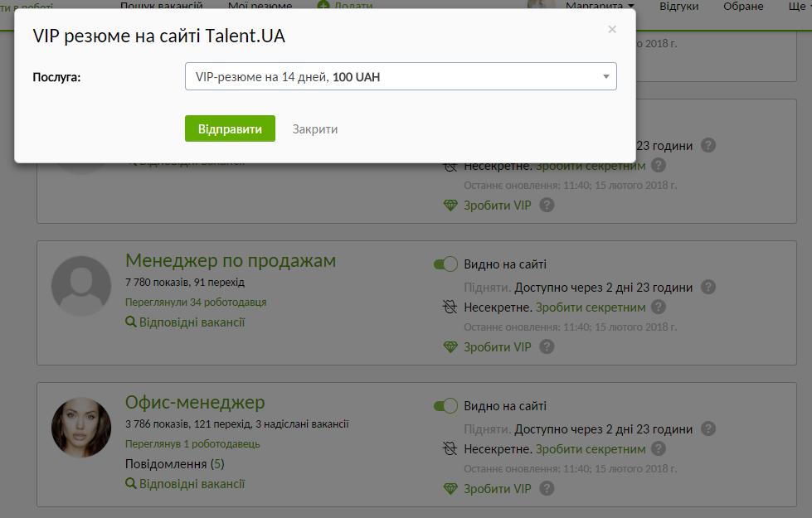The width and height of the screenshot is (812, 518).
Task: Click Несекретне eye icon in Менеджер по продажам card
Action: click(450, 307)
